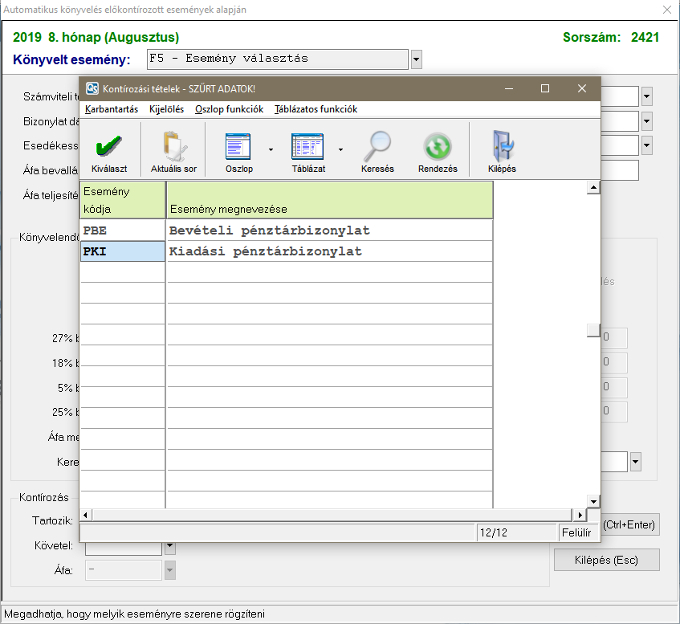Open the Oszlop column tool

pyautogui.click(x=238, y=148)
